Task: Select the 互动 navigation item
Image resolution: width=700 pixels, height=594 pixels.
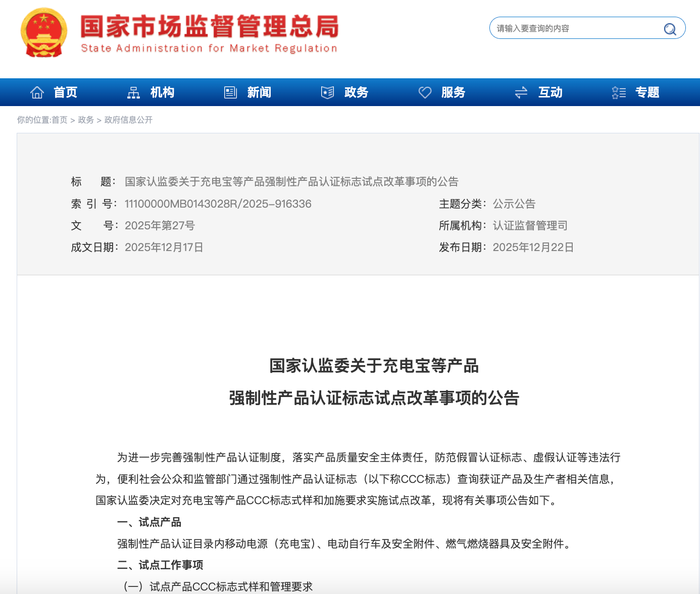Action: (551, 92)
